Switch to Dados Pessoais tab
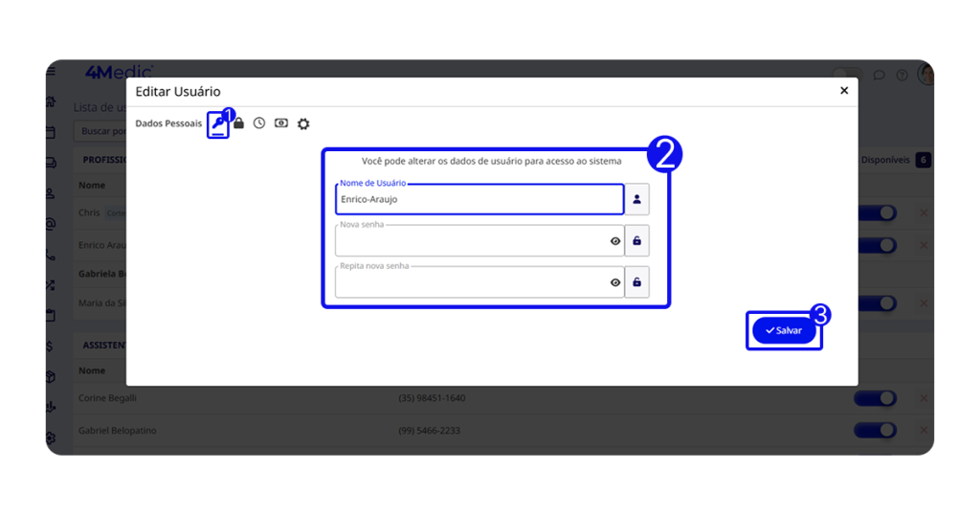 (168, 123)
